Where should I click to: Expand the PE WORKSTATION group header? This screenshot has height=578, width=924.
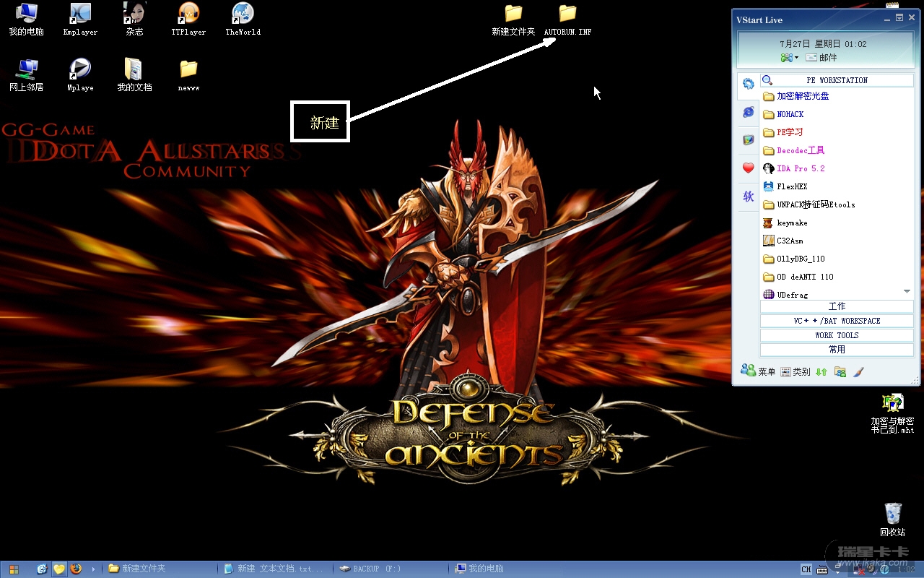pyautogui.click(x=837, y=80)
